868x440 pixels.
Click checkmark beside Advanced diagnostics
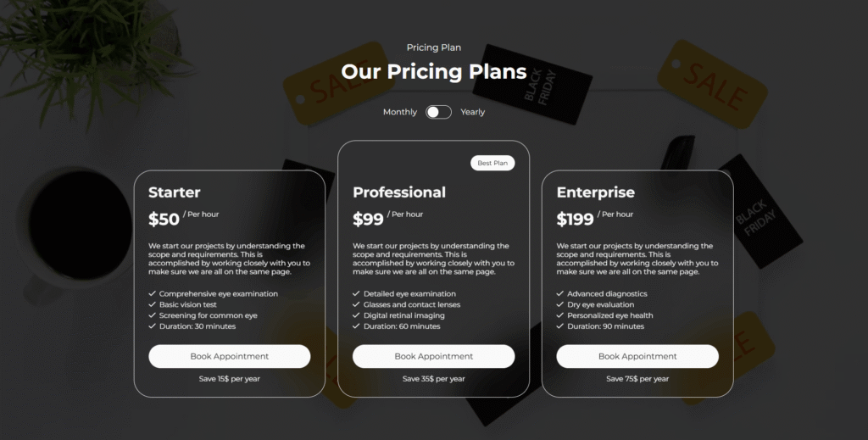click(560, 294)
